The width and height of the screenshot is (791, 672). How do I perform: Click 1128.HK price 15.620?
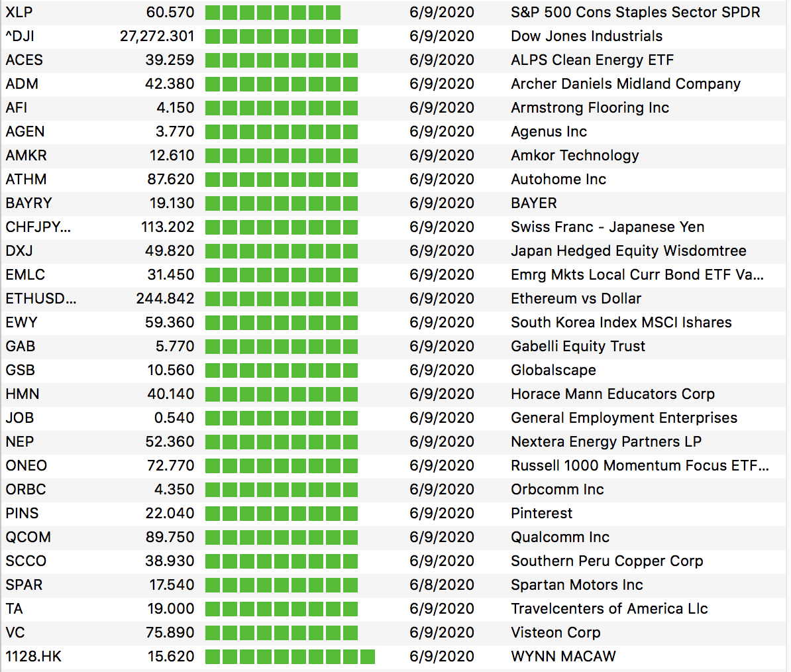171,656
